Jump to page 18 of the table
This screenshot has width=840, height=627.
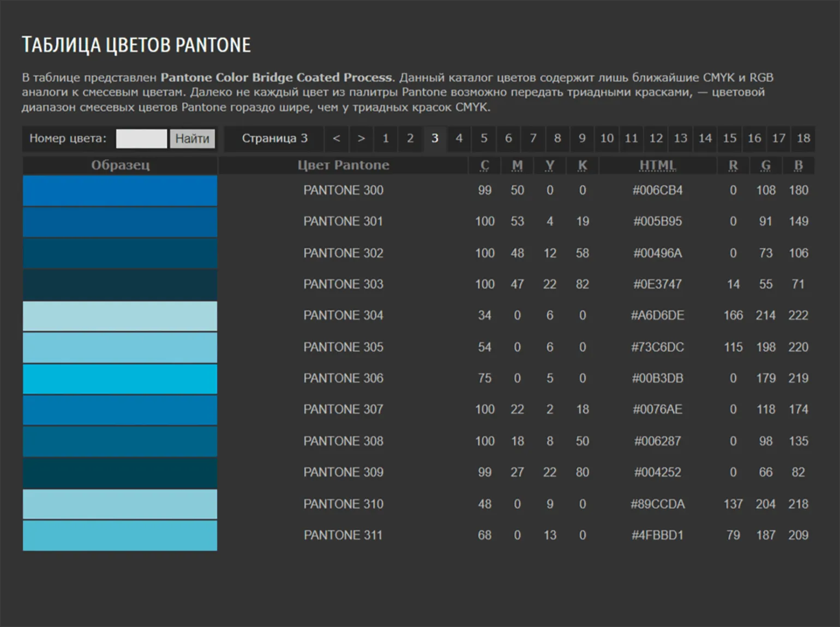tap(803, 138)
